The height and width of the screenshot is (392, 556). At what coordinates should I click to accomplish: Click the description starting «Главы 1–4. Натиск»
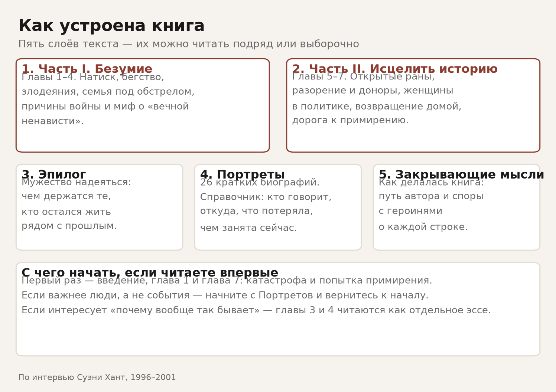pyautogui.click(x=108, y=99)
